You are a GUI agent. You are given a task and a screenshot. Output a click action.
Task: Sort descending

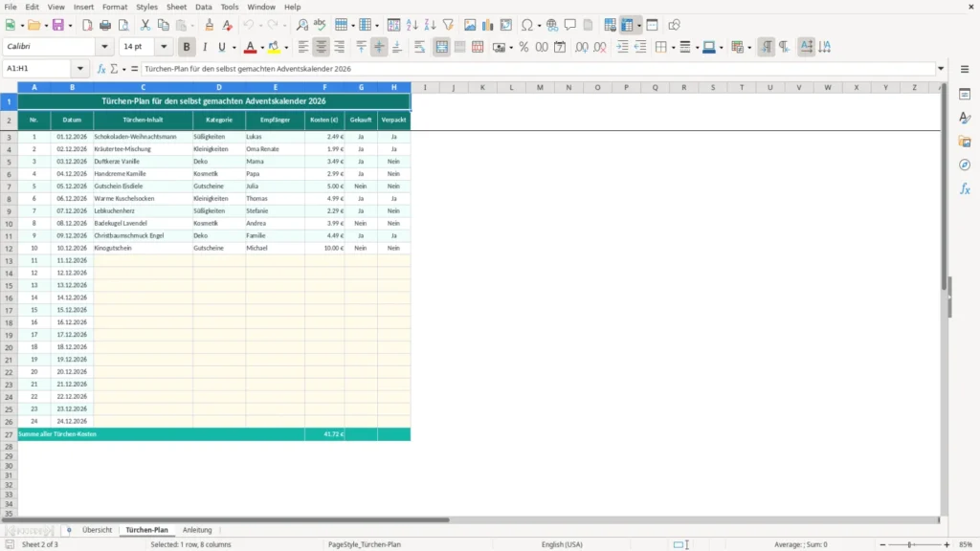point(430,25)
